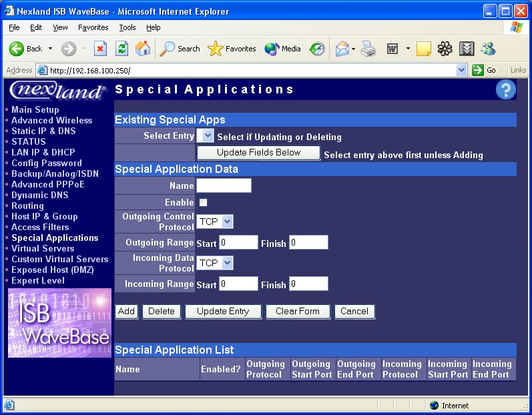Click the flower-shaped toolbar icon
Image resolution: width=532 pixels, height=415 pixels.
445,49
